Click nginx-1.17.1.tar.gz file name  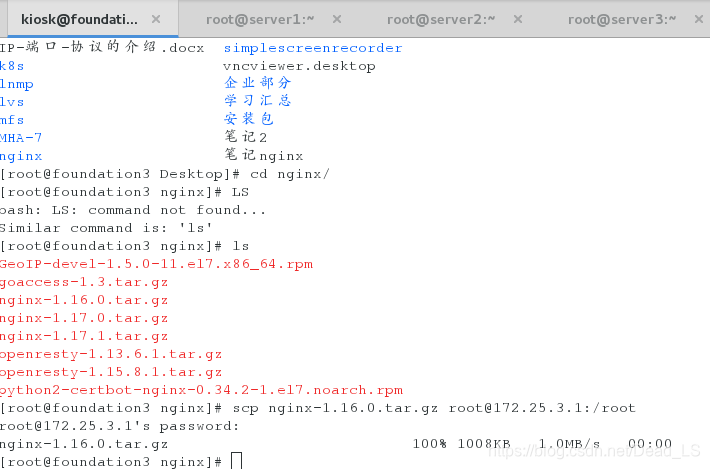click(x=84, y=336)
